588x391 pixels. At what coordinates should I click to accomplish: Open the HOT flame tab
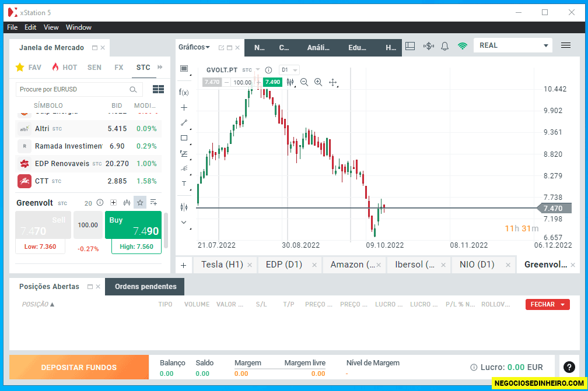(65, 68)
